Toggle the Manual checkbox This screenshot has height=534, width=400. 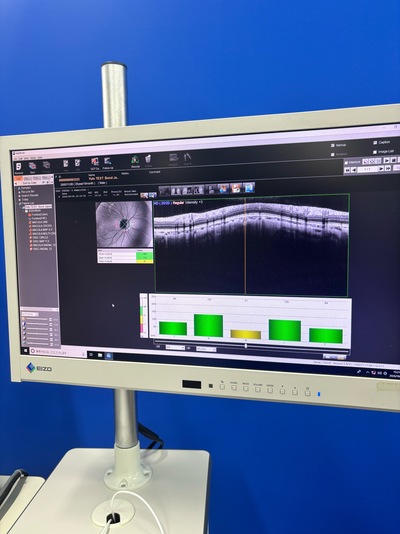point(333,145)
